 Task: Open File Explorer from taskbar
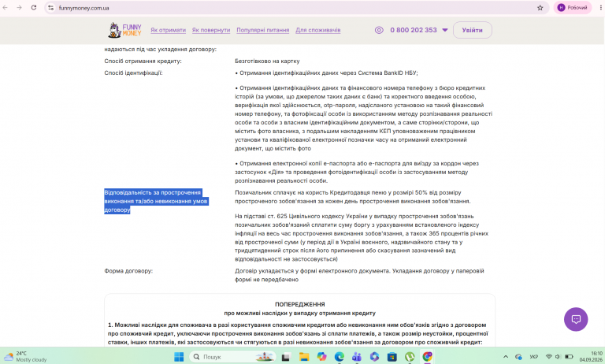click(x=303, y=357)
